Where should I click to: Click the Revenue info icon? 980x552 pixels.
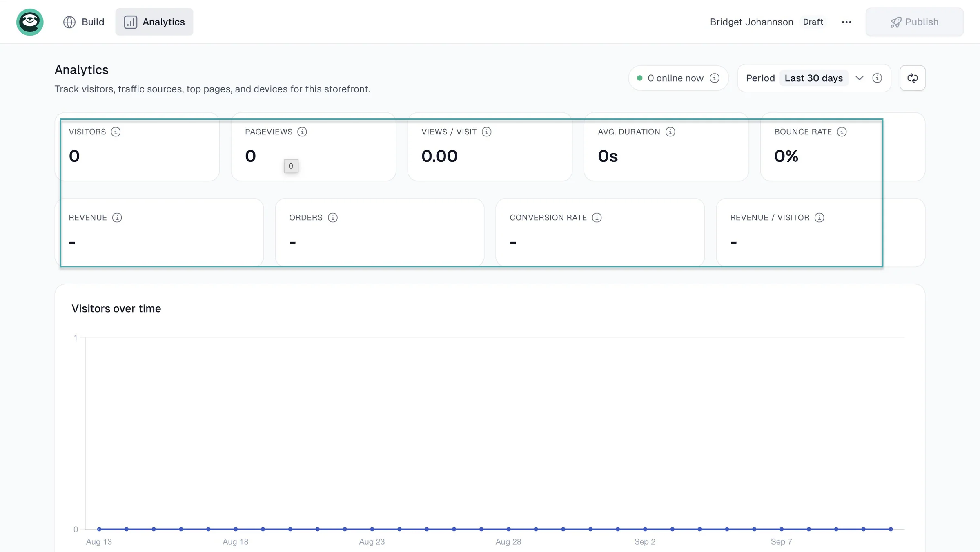pos(117,217)
